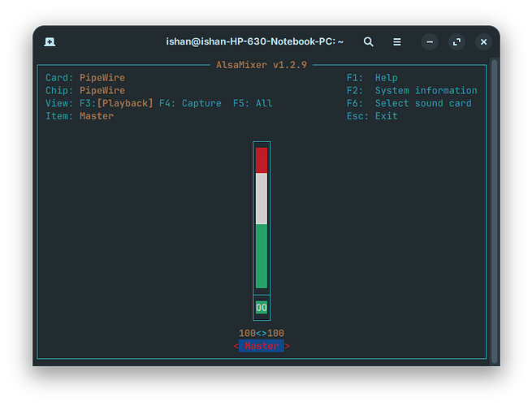Click the window title text
This screenshot has height=406, width=532.
click(254, 41)
